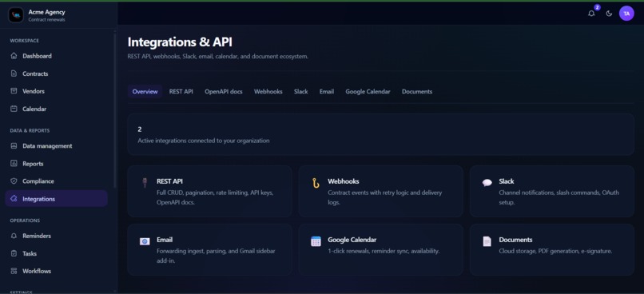Toggle dark mode moon icon
Screen dimensions: 644x294
click(609, 14)
